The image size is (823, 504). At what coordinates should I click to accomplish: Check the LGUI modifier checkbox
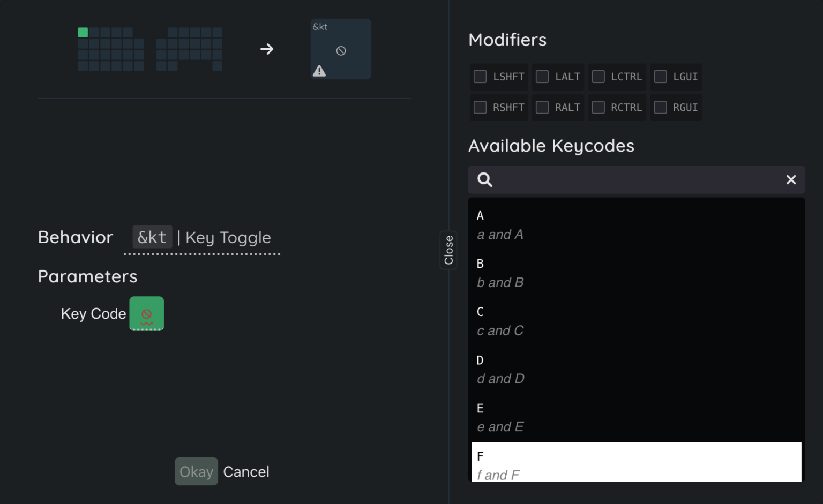pos(661,77)
